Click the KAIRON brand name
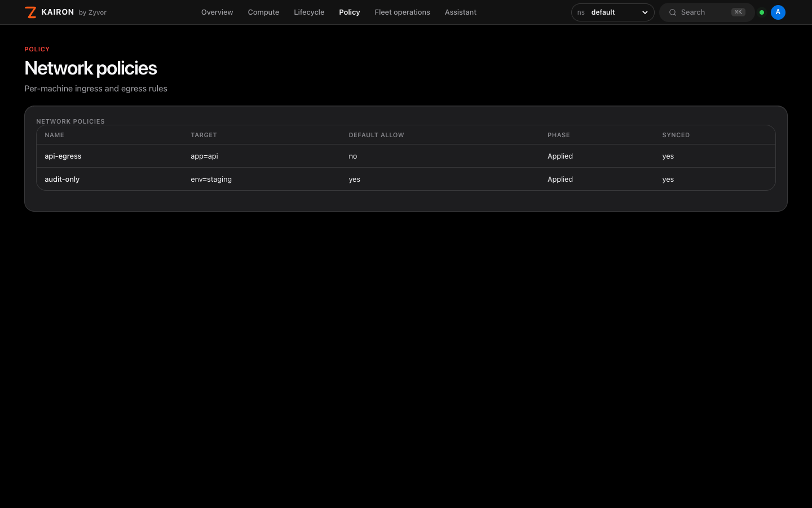Viewport: 812px width, 508px height. click(58, 12)
